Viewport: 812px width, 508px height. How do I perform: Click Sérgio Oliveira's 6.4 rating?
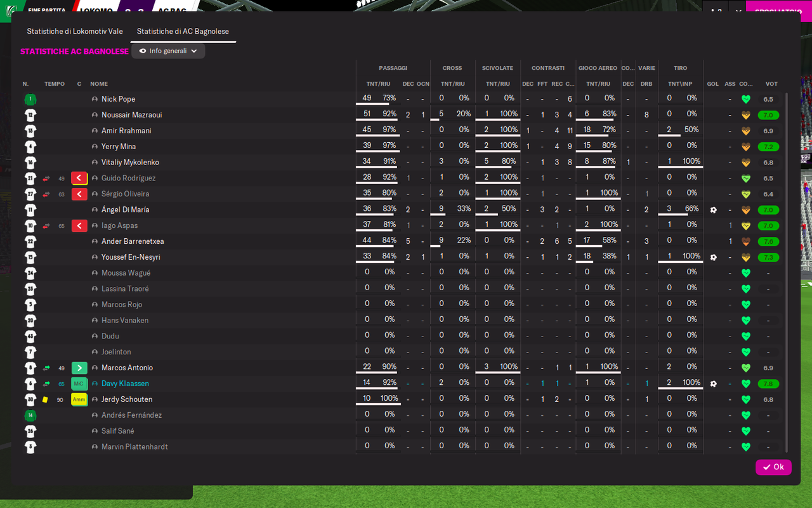pos(768,194)
